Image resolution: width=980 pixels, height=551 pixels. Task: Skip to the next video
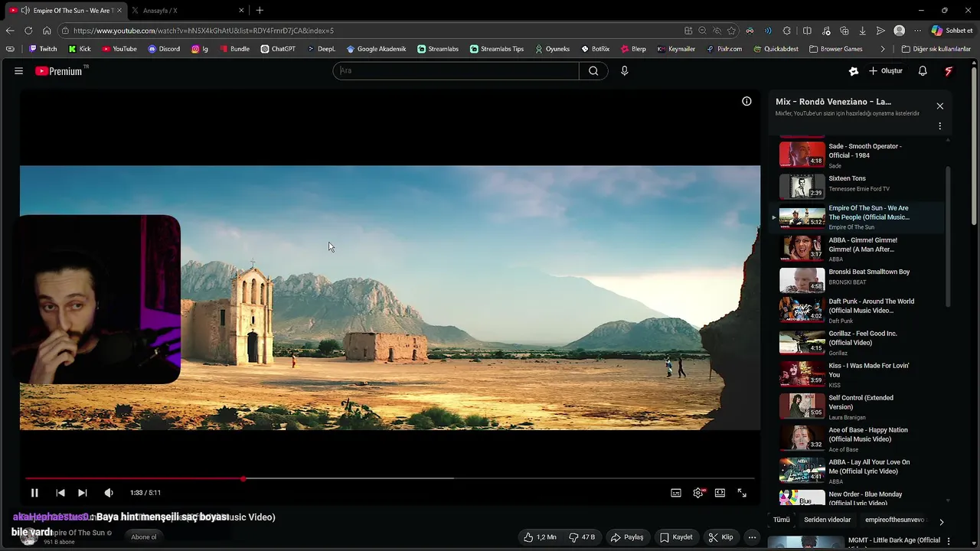(x=83, y=493)
